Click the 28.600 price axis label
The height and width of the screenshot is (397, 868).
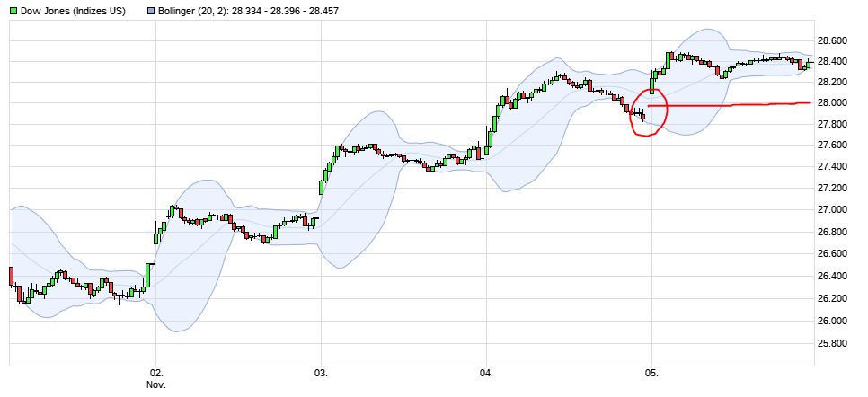coord(832,40)
